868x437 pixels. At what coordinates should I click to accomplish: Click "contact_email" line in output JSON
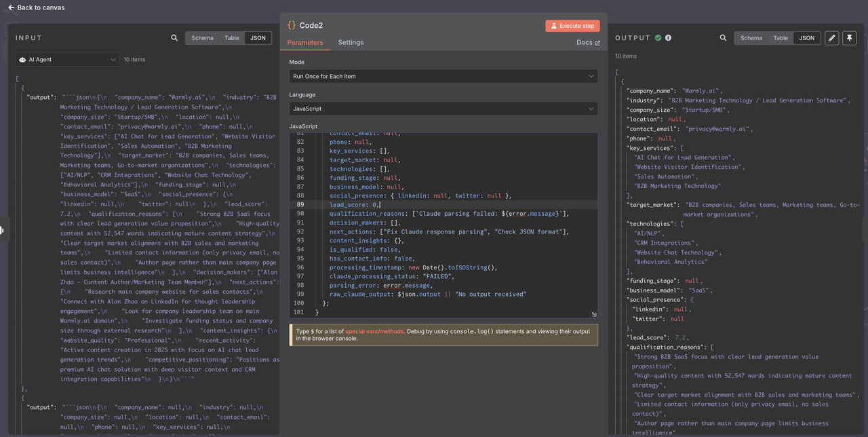[690, 129]
